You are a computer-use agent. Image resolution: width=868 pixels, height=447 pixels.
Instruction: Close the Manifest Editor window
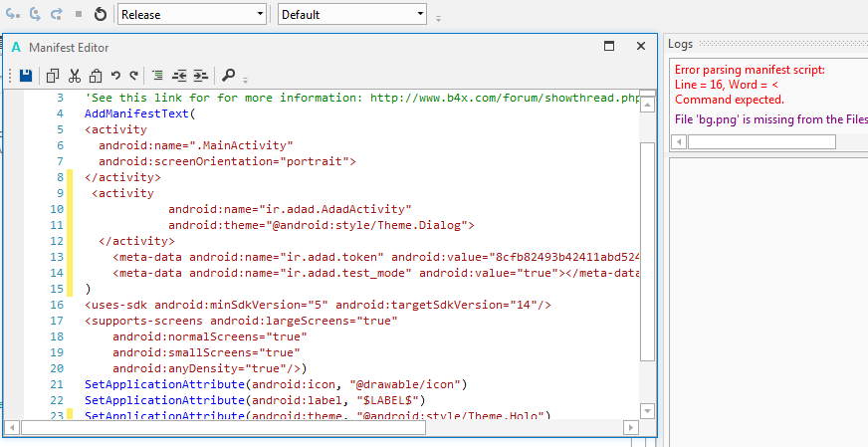pos(641,46)
